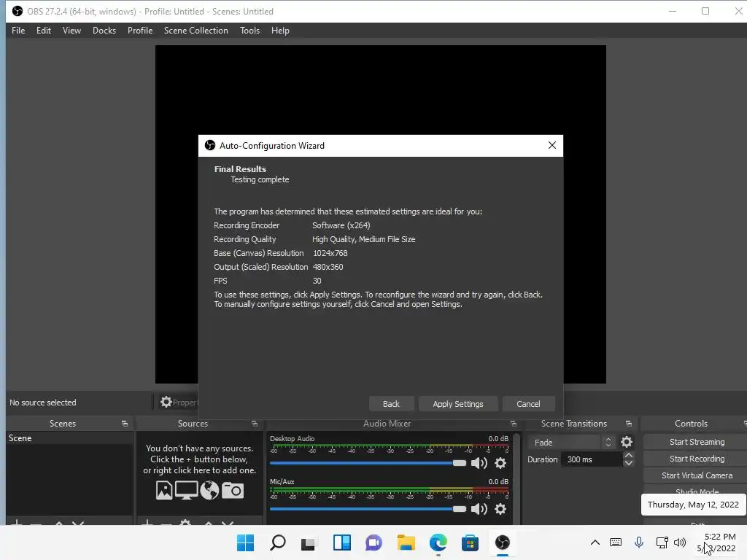
Task: Click the Duration 300 ms field
Action: pos(592,459)
